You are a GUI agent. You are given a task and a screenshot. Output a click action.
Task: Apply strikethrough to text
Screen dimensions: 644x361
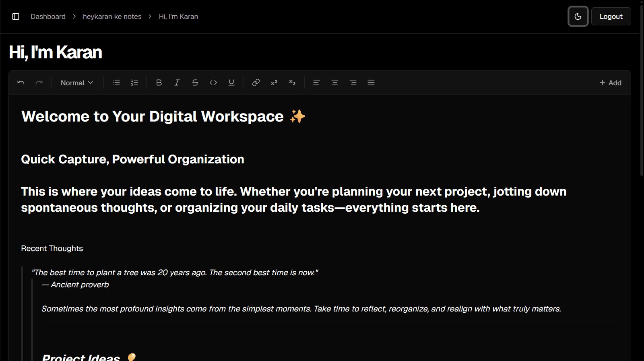195,83
